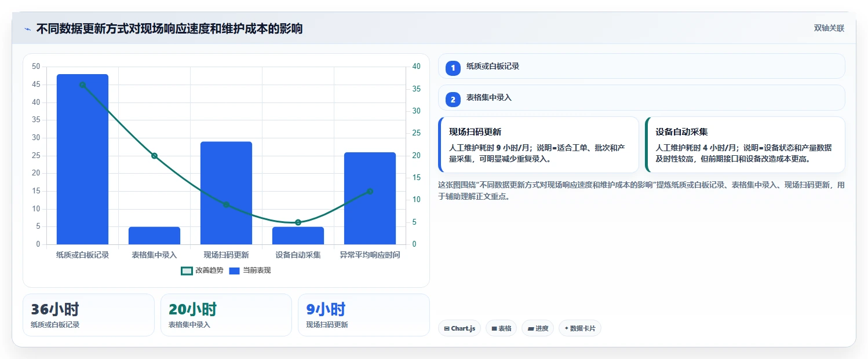This screenshot has height=359, width=868.
Task: Click the 表格 tag chip
Action: point(501,328)
